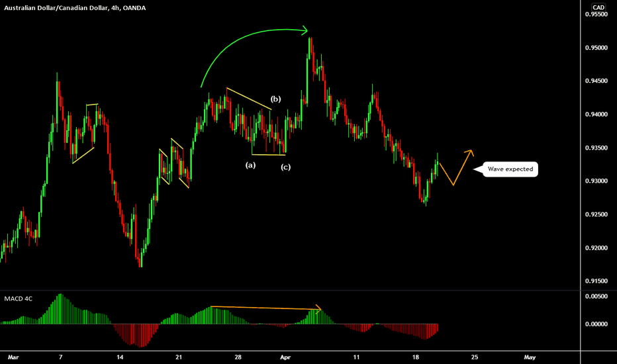Click the 0.95500 price axis label
This screenshot has height=364, width=617.
[596, 14]
